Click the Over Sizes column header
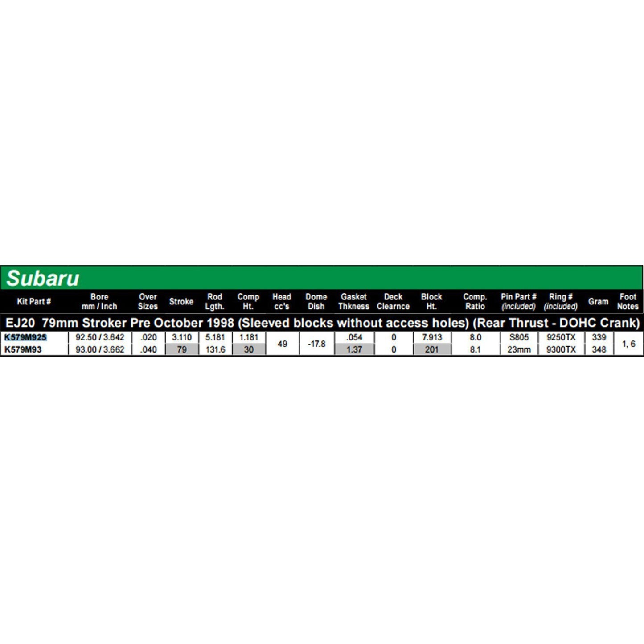This screenshot has width=644, height=644. pos(148,302)
